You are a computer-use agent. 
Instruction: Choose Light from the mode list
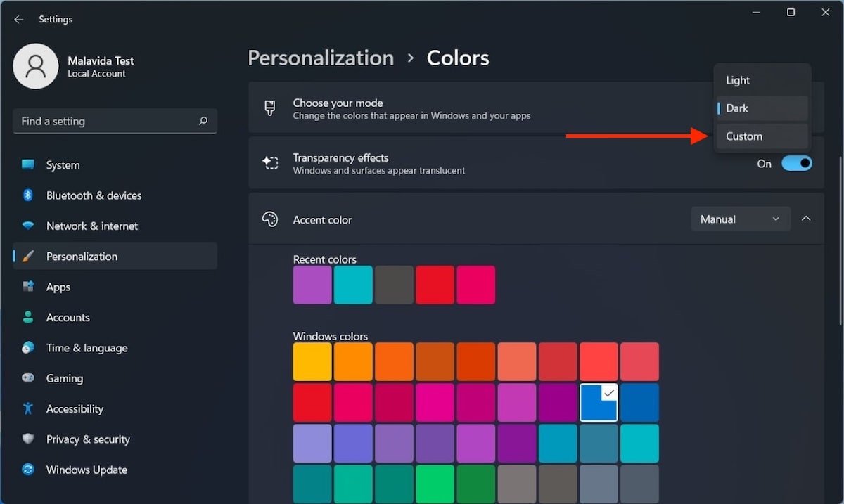[762, 80]
